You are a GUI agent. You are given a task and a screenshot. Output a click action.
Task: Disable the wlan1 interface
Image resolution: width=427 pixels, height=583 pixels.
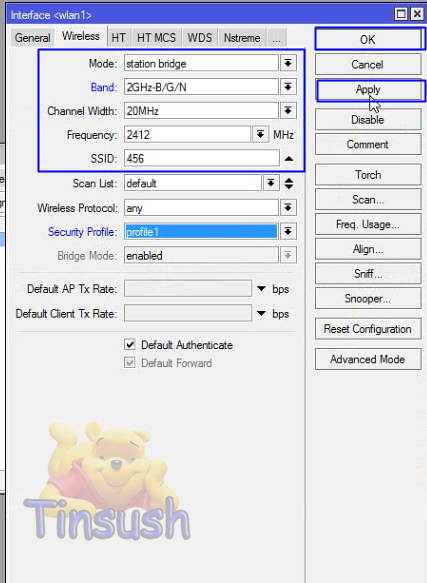click(x=368, y=119)
